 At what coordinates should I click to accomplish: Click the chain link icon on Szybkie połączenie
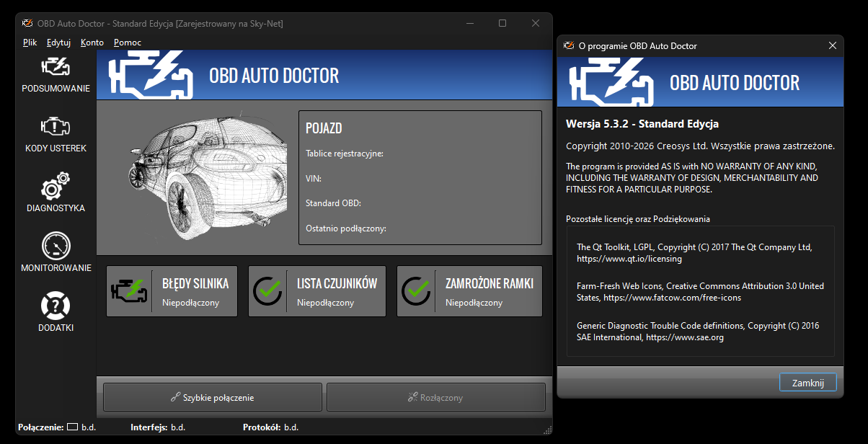click(175, 397)
